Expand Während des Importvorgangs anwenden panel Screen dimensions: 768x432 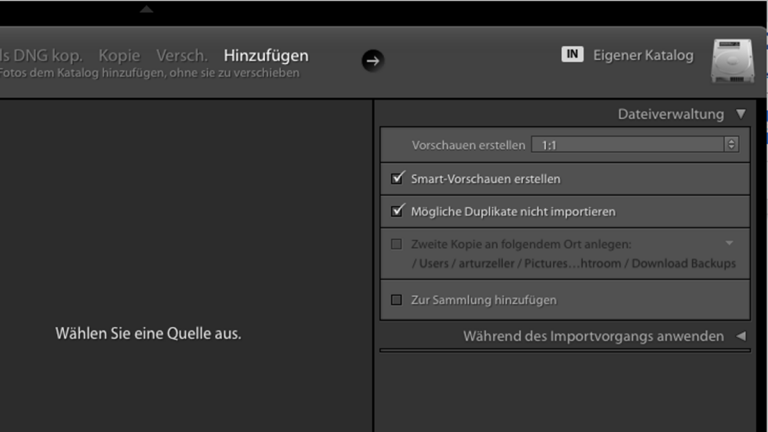(741, 337)
